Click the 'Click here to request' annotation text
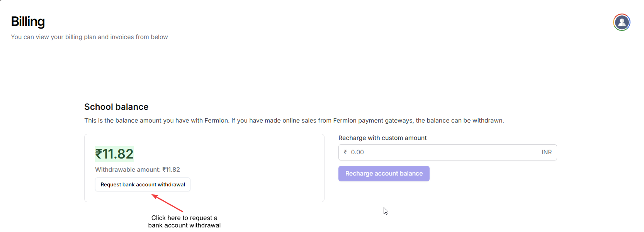The image size is (644, 232). point(184,218)
